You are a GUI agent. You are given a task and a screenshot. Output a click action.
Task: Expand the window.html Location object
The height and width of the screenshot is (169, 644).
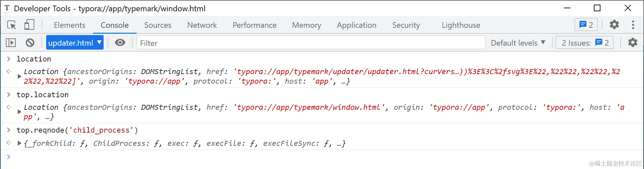tap(19, 112)
